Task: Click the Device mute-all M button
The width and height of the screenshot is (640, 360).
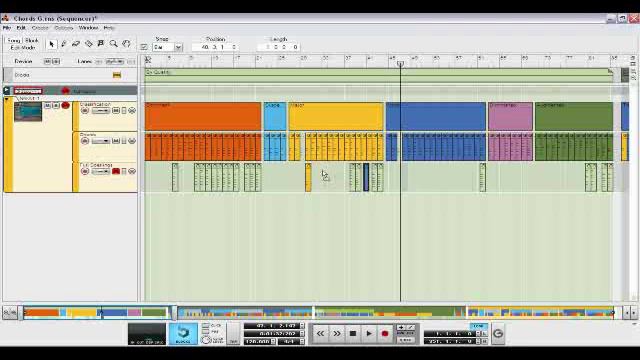Action: [x=47, y=61]
